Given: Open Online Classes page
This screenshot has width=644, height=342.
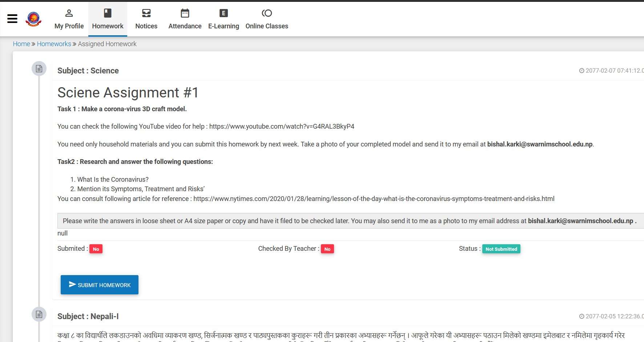Looking at the screenshot, I should tap(267, 19).
